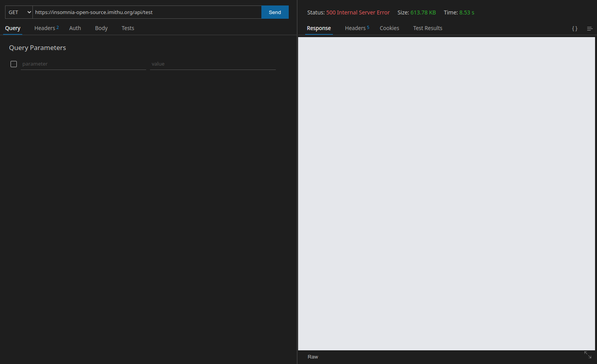Check the Test Results tab
The height and width of the screenshot is (364, 597).
pos(427,28)
